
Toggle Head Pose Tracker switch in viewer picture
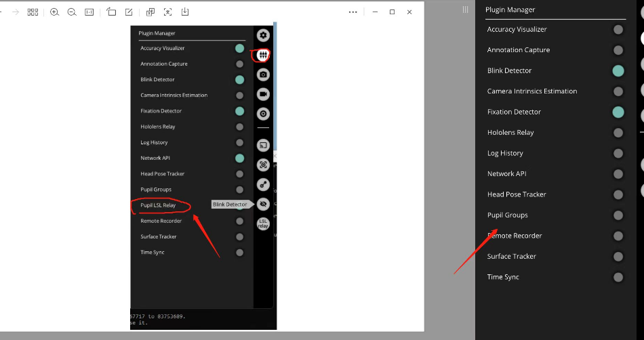[239, 174]
